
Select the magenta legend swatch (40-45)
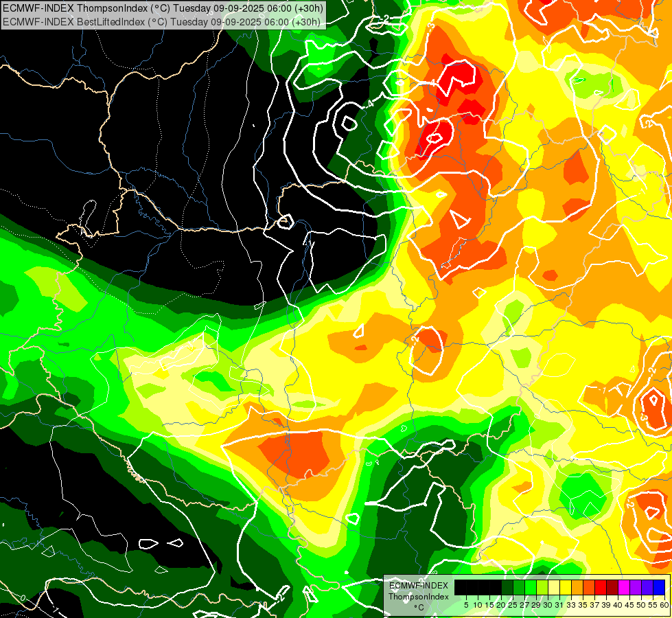624,587
